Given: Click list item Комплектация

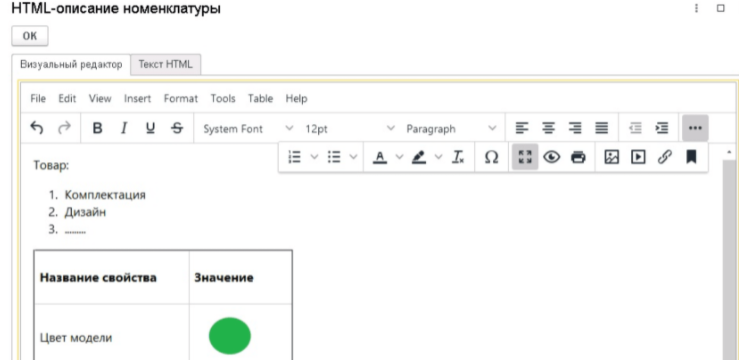Looking at the screenshot, I should (105, 195).
